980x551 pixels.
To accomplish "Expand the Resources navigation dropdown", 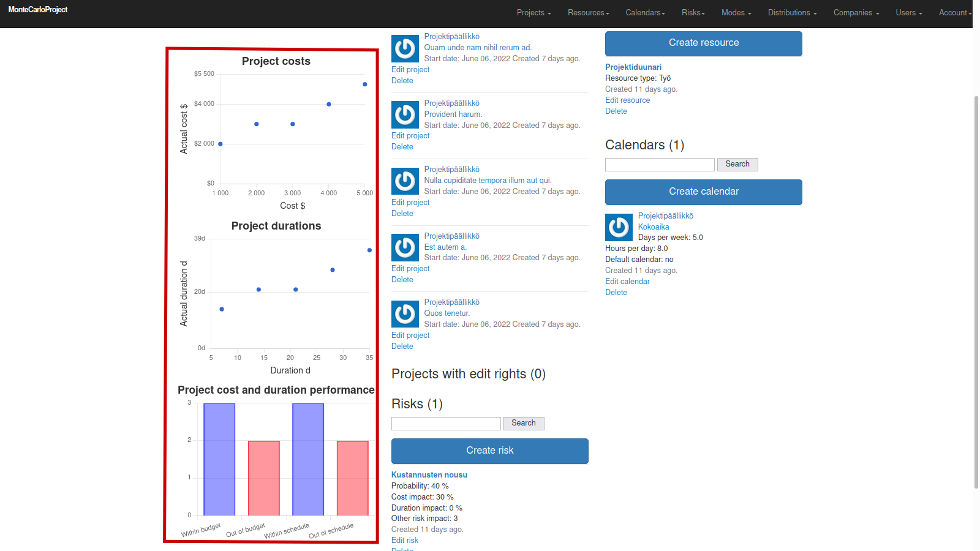I will pyautogui.click(x=588, y=13).
